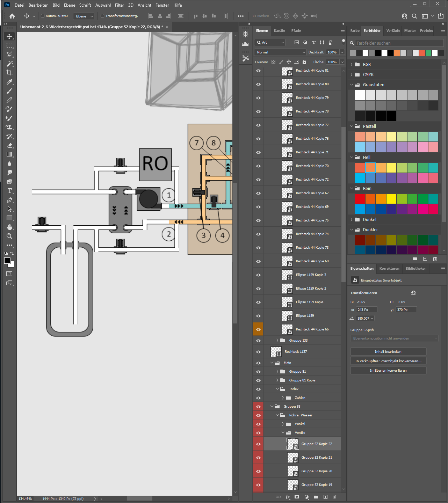This screenshot has height=503, width=448.
Task: Expand the Dunkel swatch folder
Action: 352,220
